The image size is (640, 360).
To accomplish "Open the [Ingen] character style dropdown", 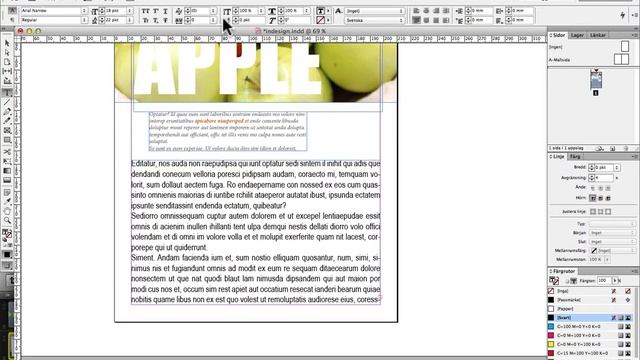I will (375, 11).
